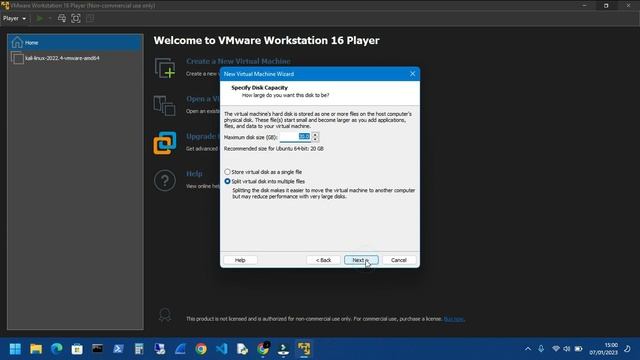Open Visual Studio Code from the taskbar
640x360 pixels.
click(x=222, y=349)
